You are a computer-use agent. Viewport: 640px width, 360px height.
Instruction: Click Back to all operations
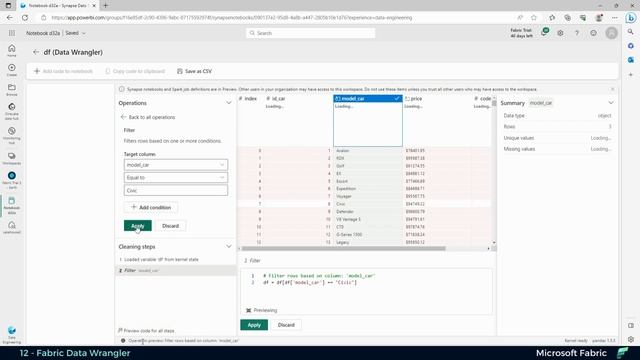click(148, 117)
